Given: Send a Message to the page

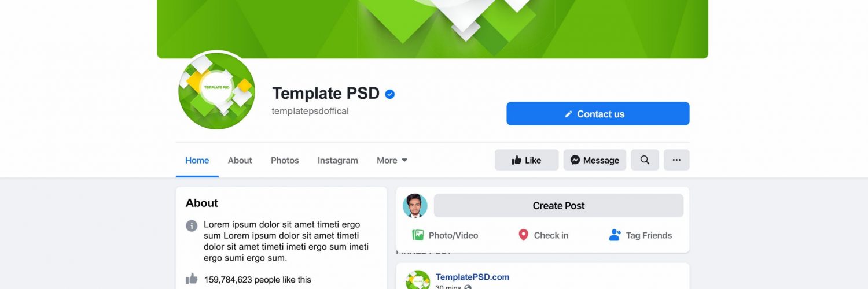Looking at the screenshot, I should pyautogui.click(x=595, y=160).
